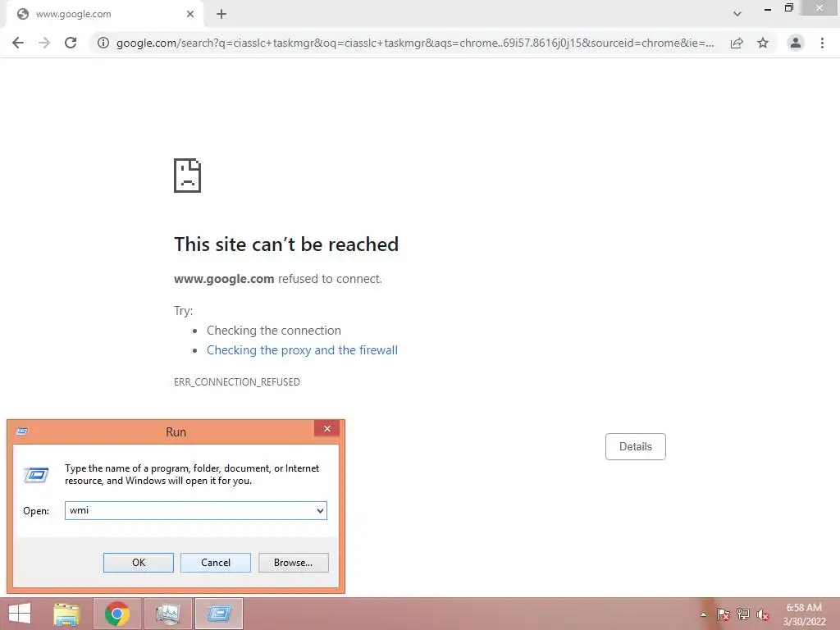The width and height of the screenshot is (840, 630).
Task: Show hidden tray icons arrow
Action: (x=703, y=614)
